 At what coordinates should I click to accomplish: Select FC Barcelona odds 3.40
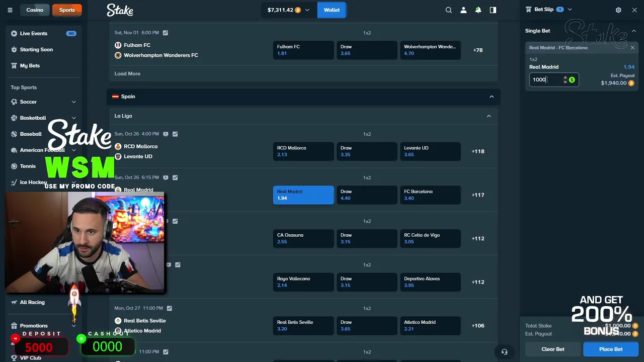(430, 195)
